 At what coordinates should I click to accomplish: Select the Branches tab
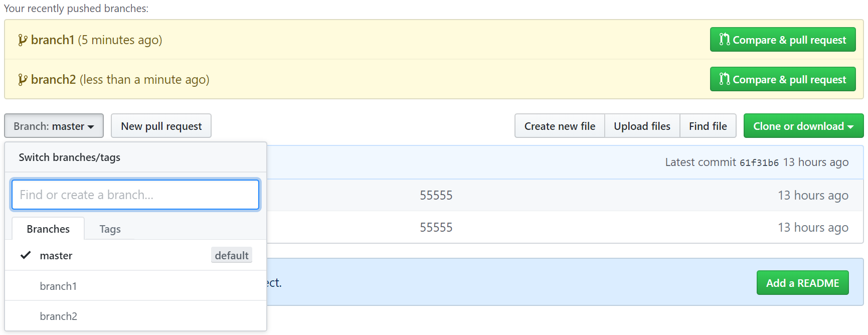pos(48,229)
